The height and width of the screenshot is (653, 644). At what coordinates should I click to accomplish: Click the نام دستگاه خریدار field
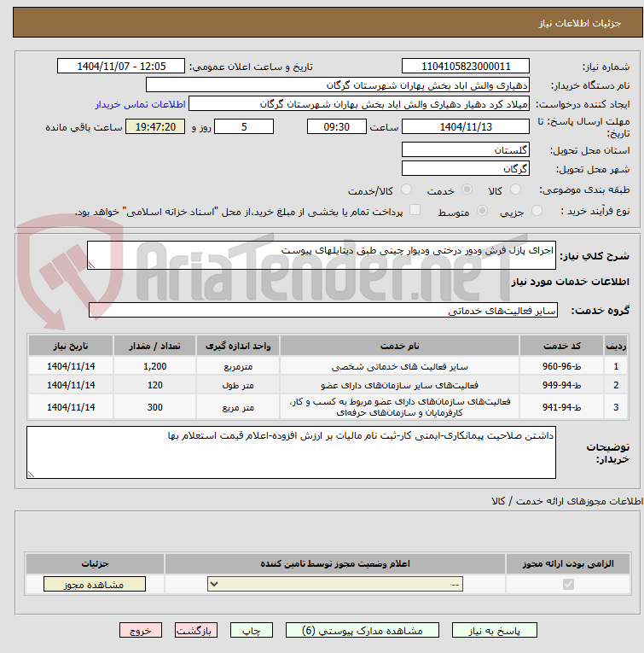click(338, 85)
